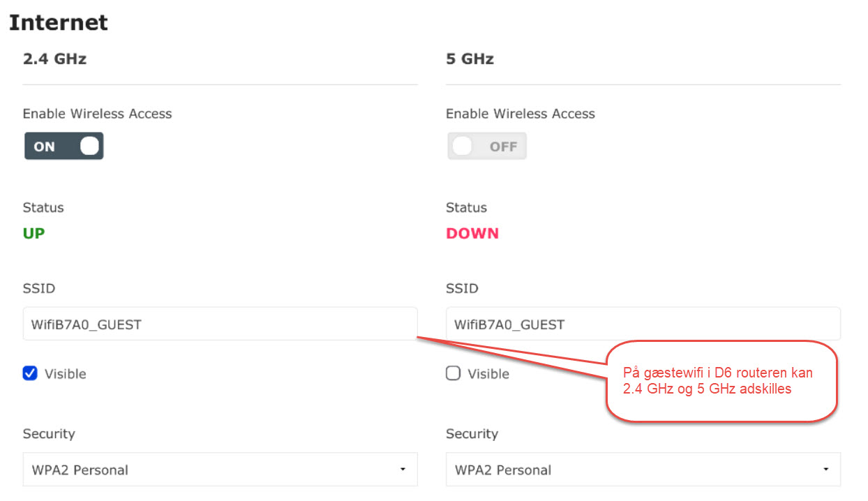The width and height of the screenshot is (868, 501).
Task: Click the SSID label under 5 GHz
Action: tap(462, 288)
